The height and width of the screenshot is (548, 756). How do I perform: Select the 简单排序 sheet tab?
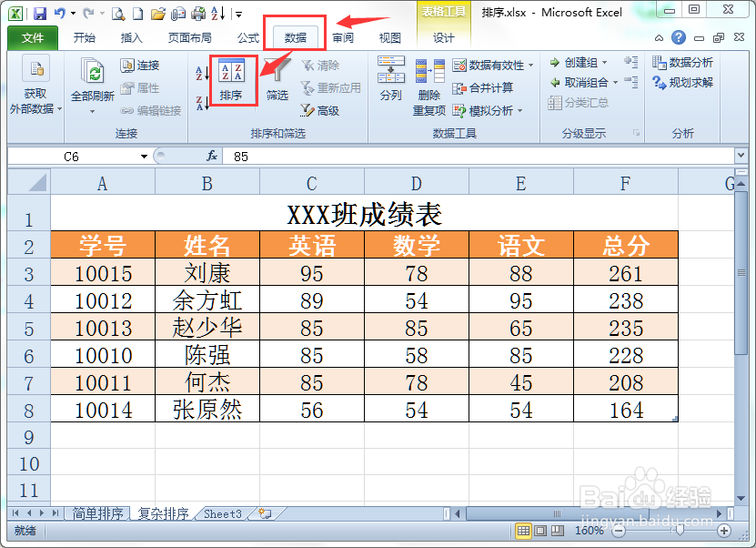(97, 513)
